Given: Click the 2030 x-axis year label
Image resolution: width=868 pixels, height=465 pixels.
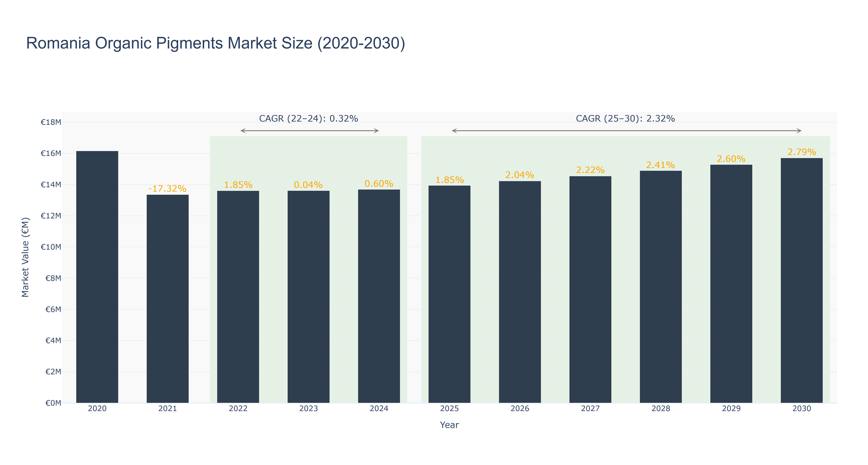Looking at the screenshot, I should 802,409.
